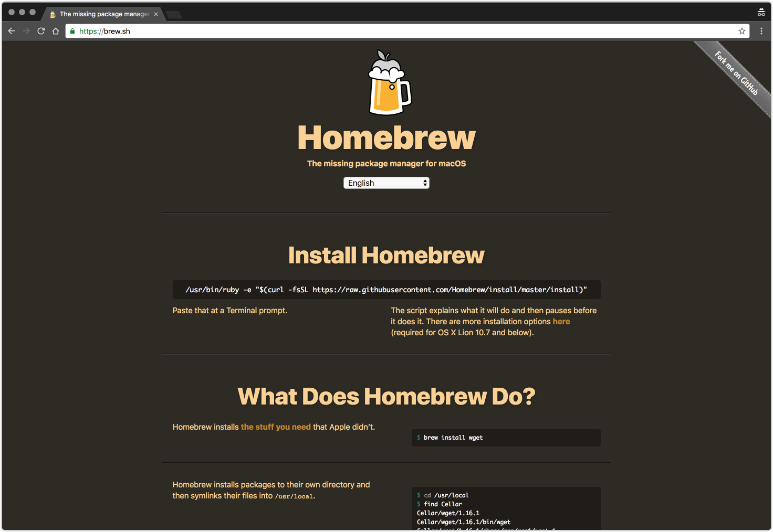Click 'The script explains what it will do' paragraph
Screen dimensions: 773x532
click(x=494, y=322)
